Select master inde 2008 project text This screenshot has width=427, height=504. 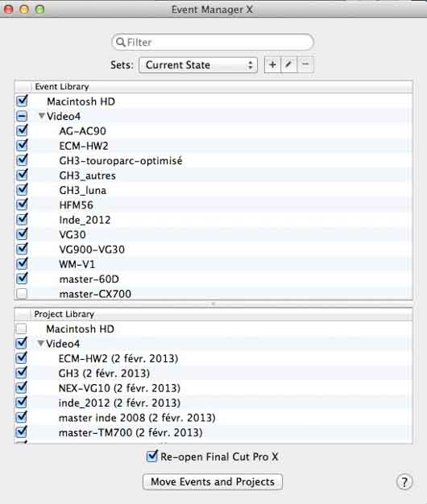[x=137, y=418]
